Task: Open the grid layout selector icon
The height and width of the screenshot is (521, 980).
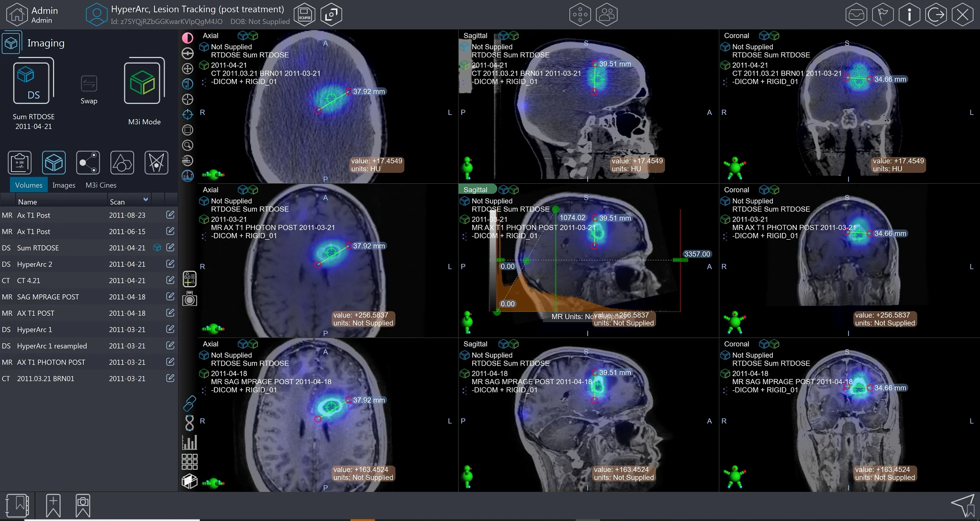Action: coord(189,461)
